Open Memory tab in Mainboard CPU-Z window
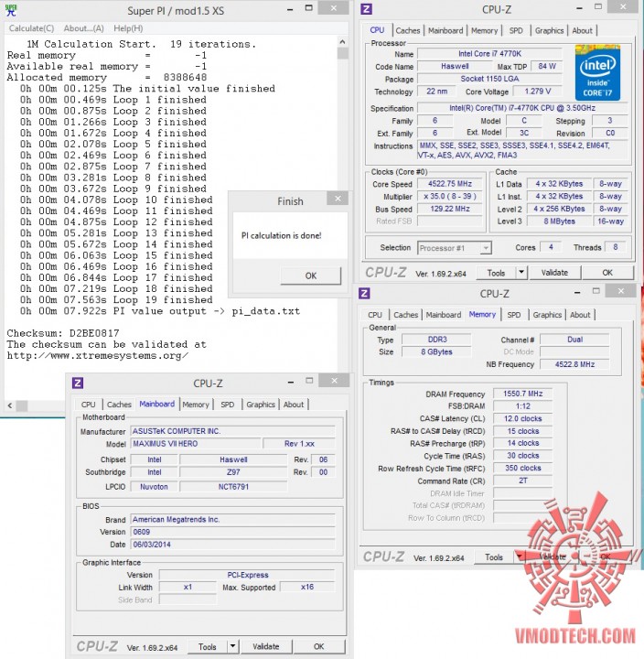644x659 pixels. pyautogui.click(x=196, y=405)
